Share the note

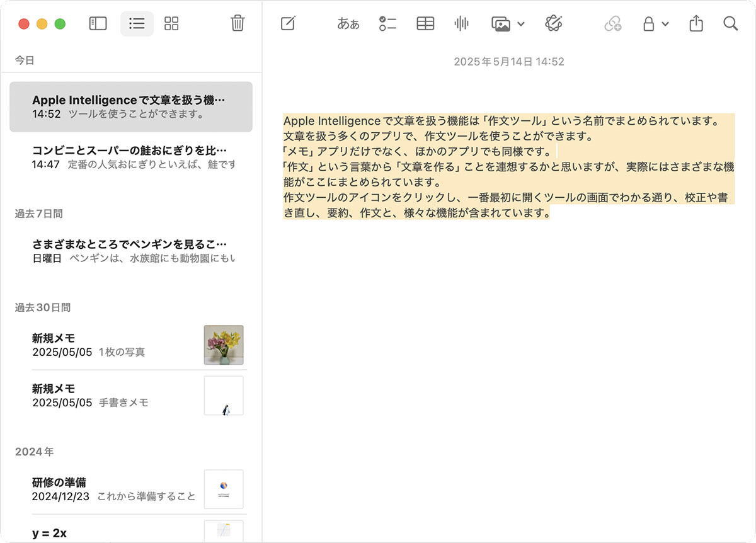696,24
